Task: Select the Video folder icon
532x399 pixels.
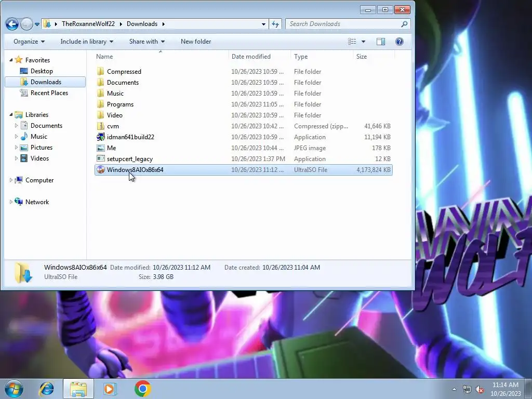Action: click(x=100, y=115)
